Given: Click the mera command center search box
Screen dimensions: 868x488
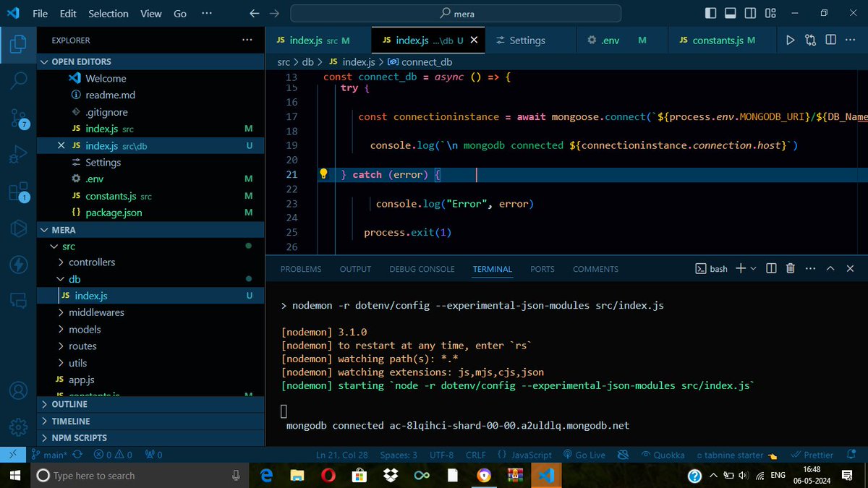Looking at the screenshot, I should (456, 13).
